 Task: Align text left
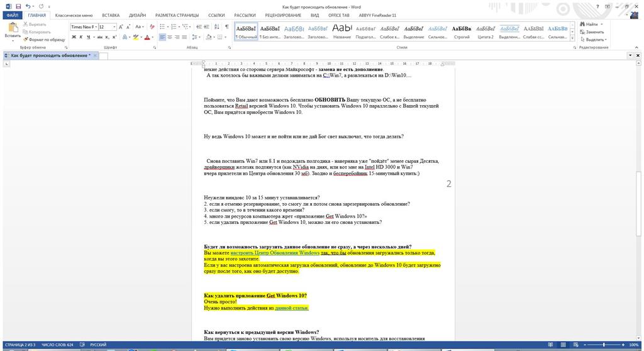[162, 37]
